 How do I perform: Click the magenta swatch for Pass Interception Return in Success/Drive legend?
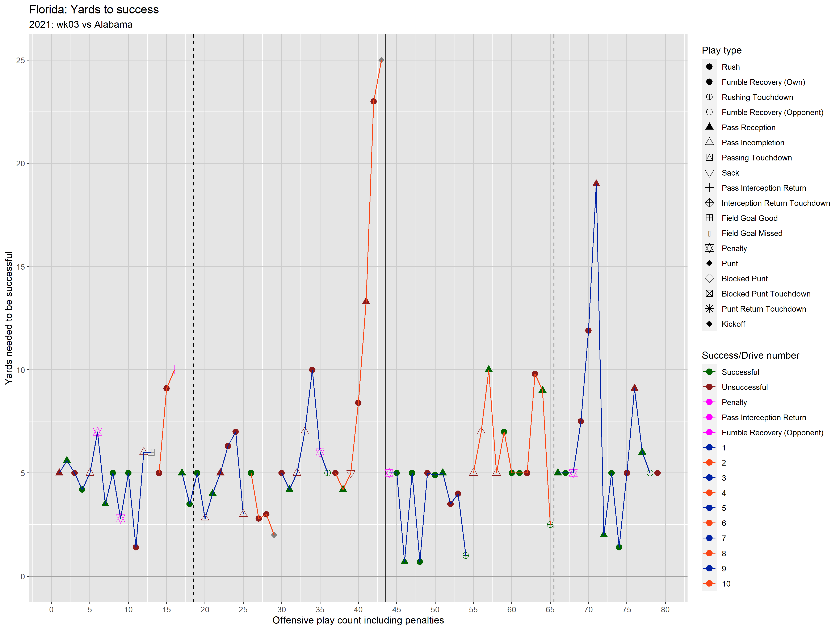tap(709, 417)
